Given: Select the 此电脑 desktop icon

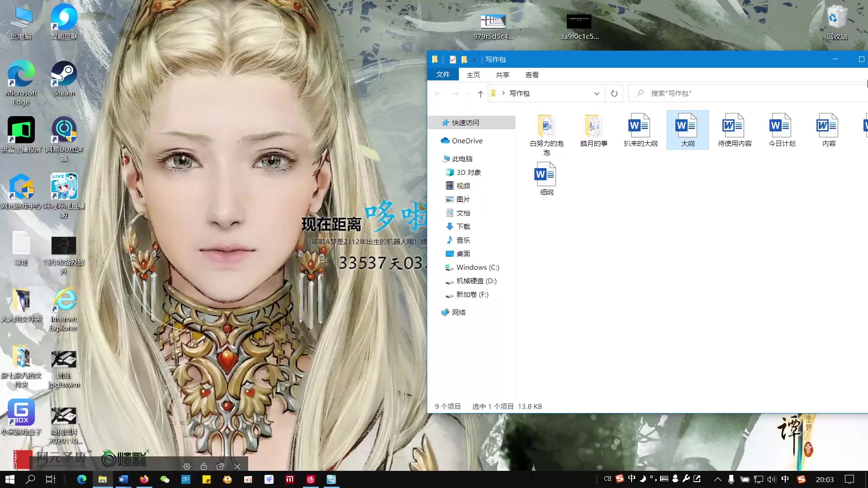Looking at the screenshot, I should [21, 23].
